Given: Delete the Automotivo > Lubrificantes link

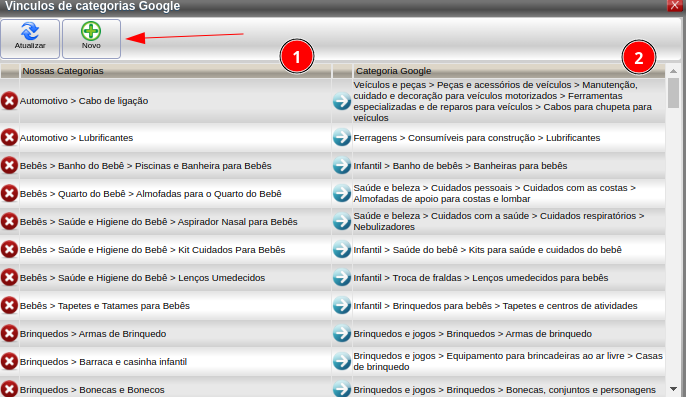Looking at the screenshot, I should click(x=9, y=137).
